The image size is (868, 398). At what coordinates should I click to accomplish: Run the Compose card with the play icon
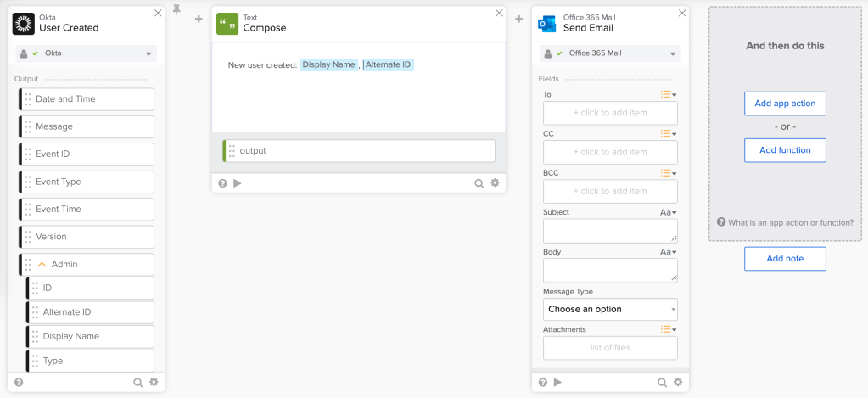coord(238,182)
